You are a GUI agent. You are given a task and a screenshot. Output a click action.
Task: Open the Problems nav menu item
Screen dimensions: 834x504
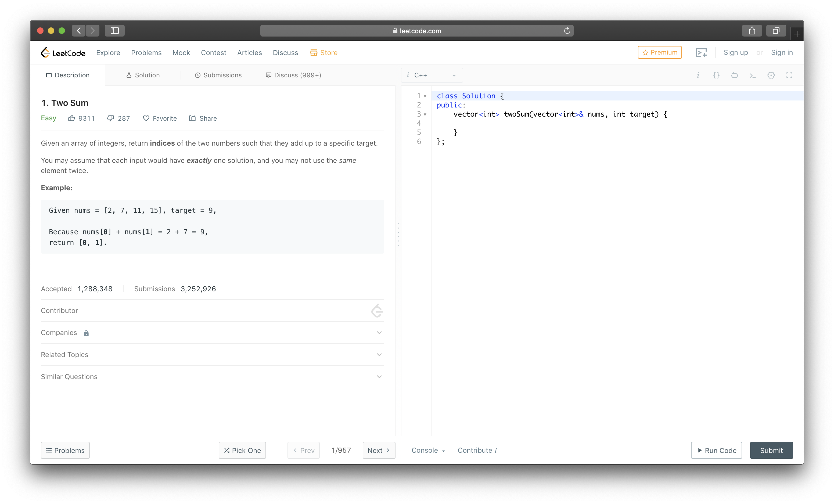(146, 52)
